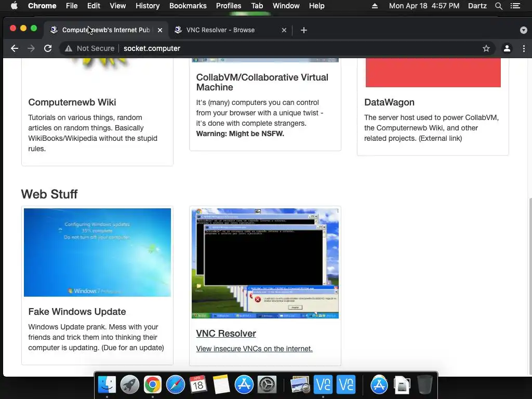Open the Control Center list icon
The height and width of the screenshot is (399, 532).
515,6
